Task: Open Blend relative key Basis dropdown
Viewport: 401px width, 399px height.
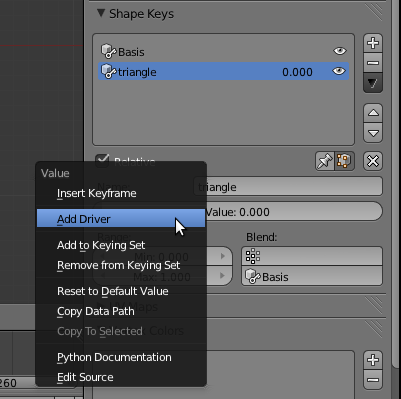Action: tap(312, 276)
